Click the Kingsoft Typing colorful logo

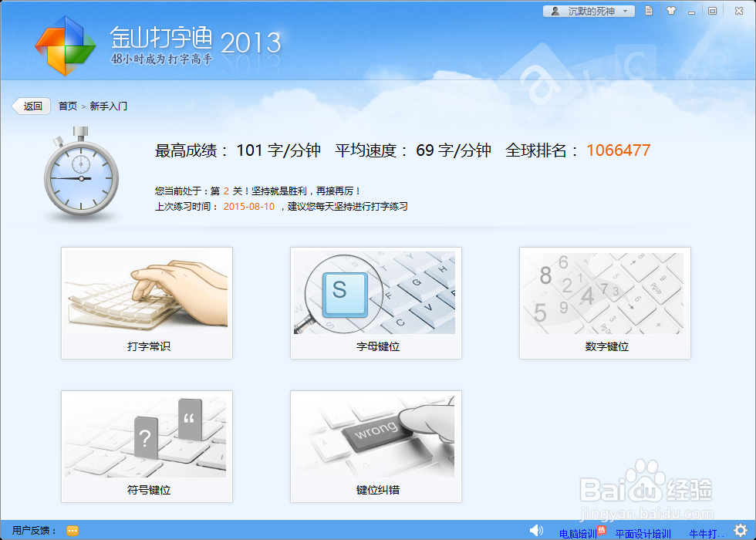point(65,46)
